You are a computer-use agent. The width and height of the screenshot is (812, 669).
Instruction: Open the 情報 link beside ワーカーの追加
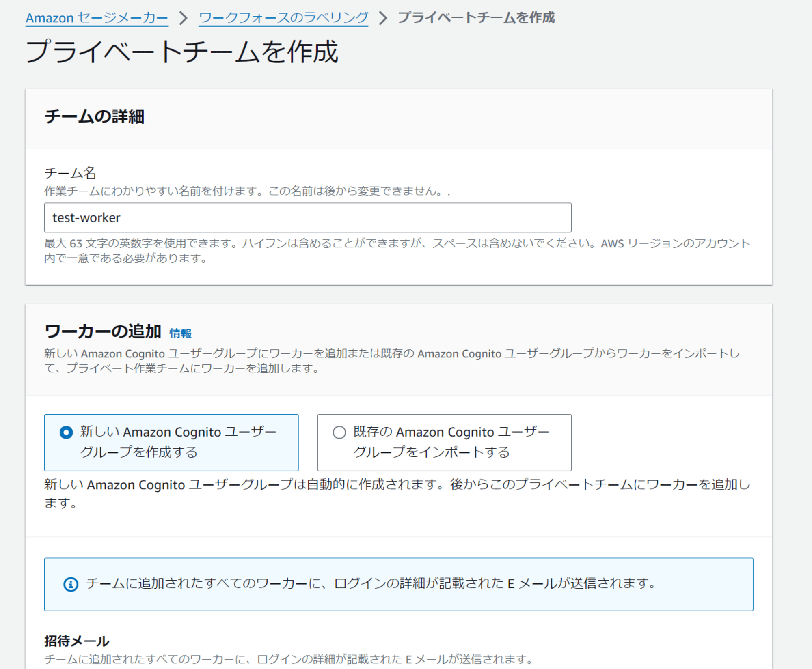180,333
